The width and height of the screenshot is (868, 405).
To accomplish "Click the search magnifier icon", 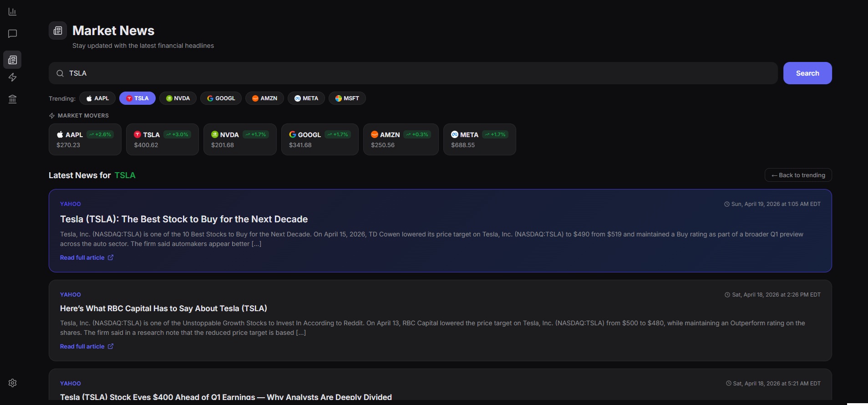I will [x=60, y=73].
